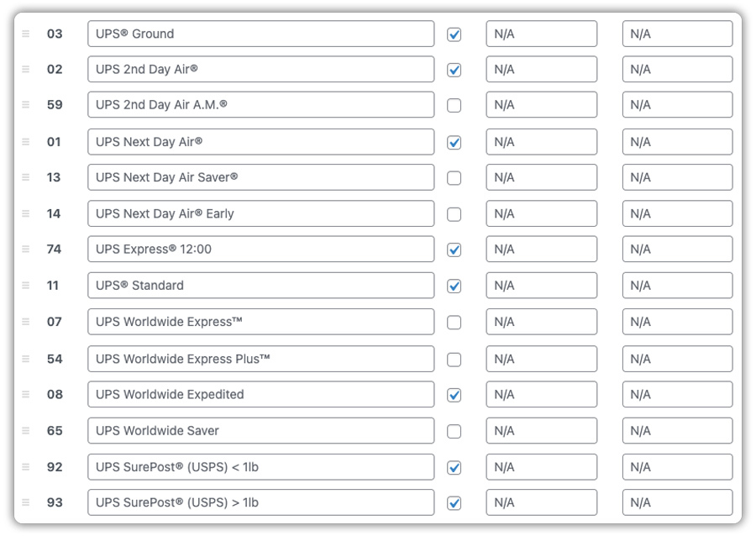Uncheck the checkbox on code 01 row
Viewport: 756px width, 536px height.
(454, 143)
